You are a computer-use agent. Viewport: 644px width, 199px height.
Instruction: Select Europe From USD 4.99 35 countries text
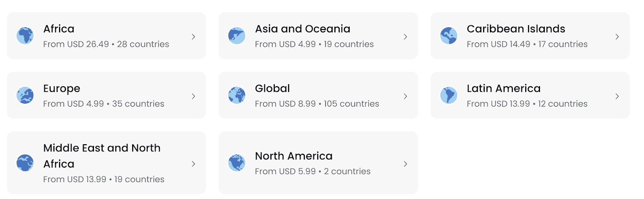tap(104, 104)
